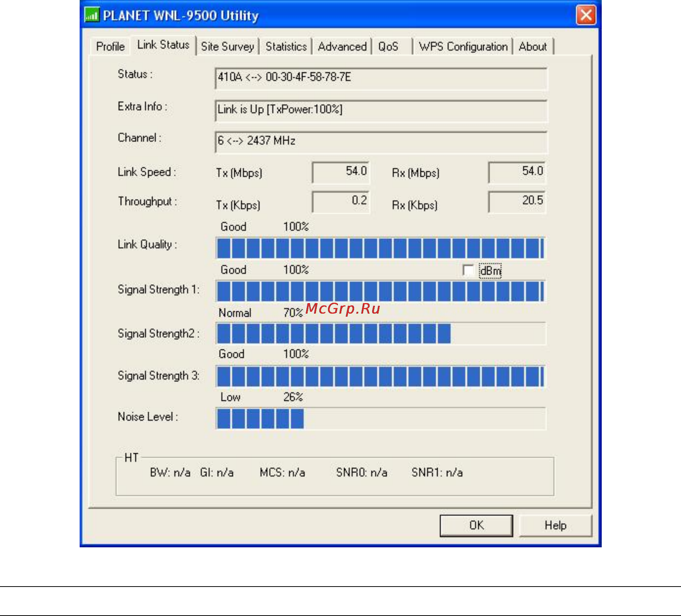Image resolution: width=681 pixels, height=616 pixels.
Task: Show the About tab
Action: [x=533, y=46]
